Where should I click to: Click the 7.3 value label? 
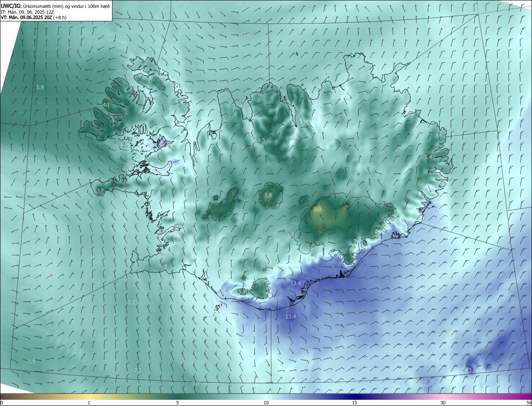pyautogui.click(x=138, y=370)
